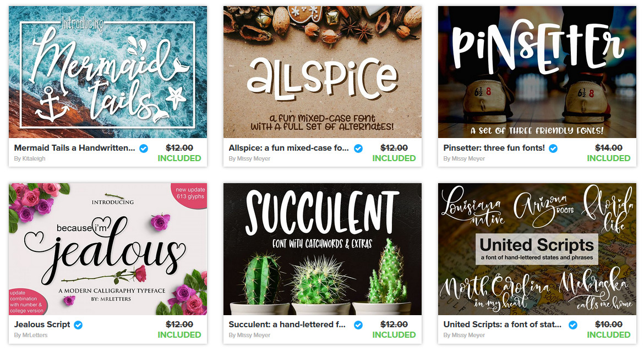Click INCLUDED label under United Scripts price
Viewport: 644px width, 352px height.
(609, 335)
